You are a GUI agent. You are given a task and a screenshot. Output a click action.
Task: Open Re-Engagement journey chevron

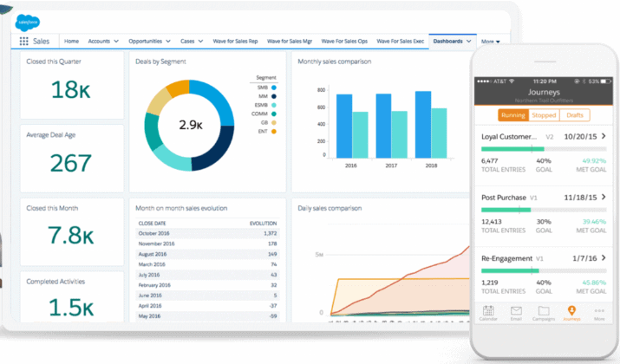point(604,257)
